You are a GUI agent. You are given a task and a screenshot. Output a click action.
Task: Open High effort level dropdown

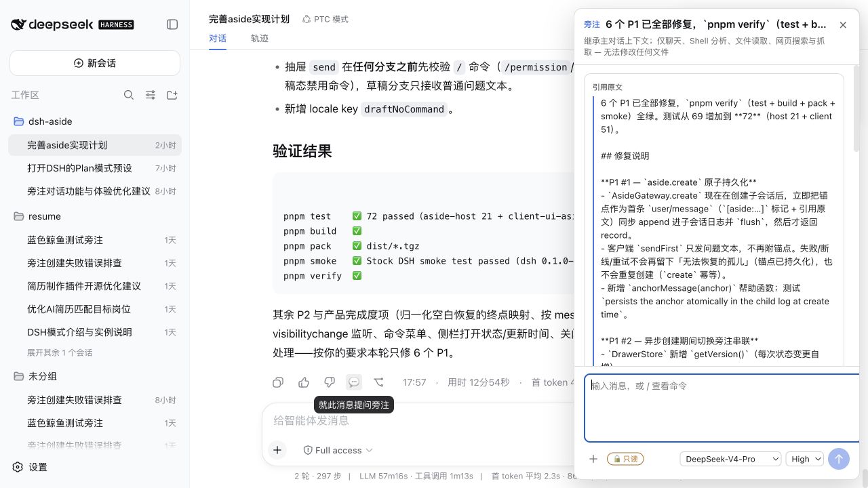[x=805, y=459]
